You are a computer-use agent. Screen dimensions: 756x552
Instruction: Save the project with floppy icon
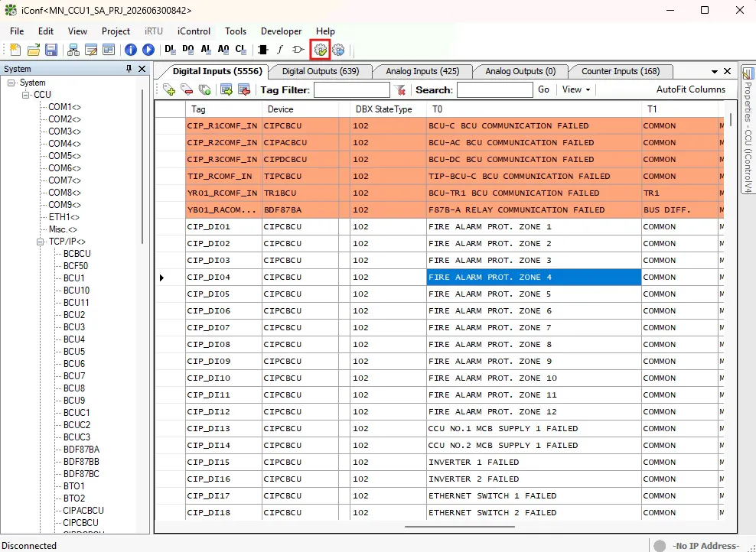point(51,50)
